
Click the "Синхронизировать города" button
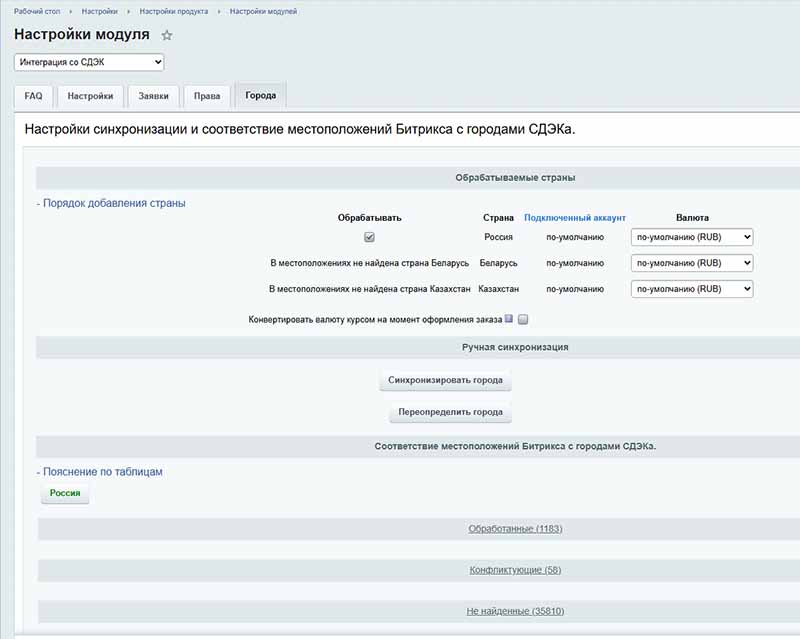(x=446, y=381)
